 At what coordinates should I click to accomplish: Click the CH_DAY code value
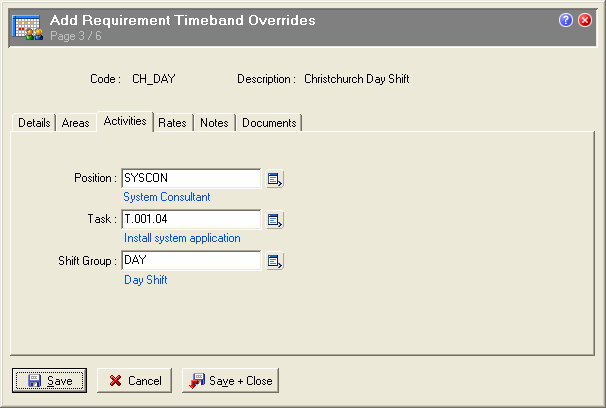coord(154,79)
